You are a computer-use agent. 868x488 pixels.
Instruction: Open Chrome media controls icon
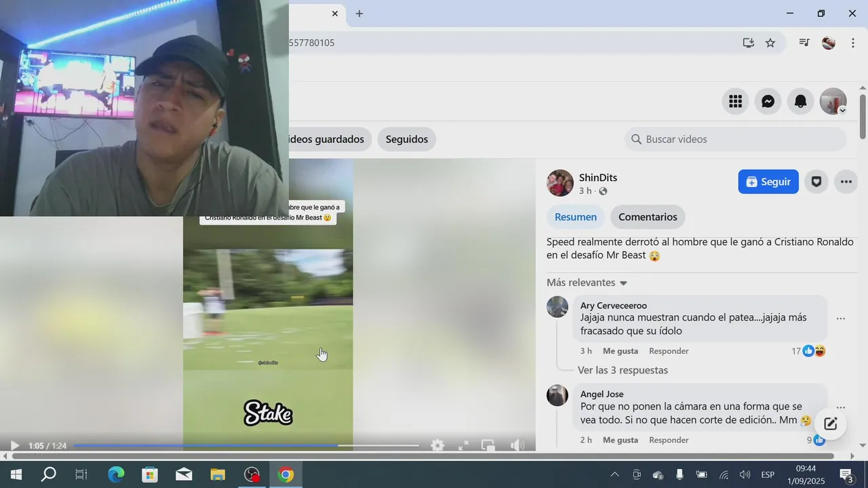[804, 43]
